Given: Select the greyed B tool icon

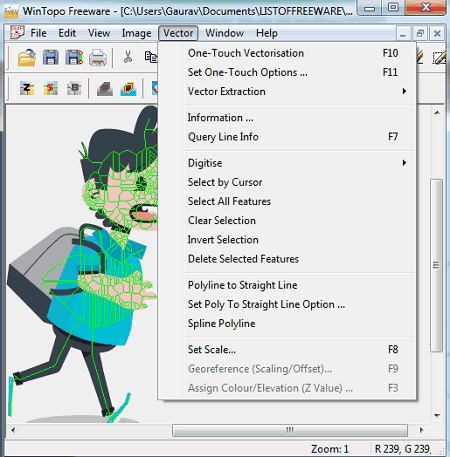Looking at the screenshot, I should point(74,88).
